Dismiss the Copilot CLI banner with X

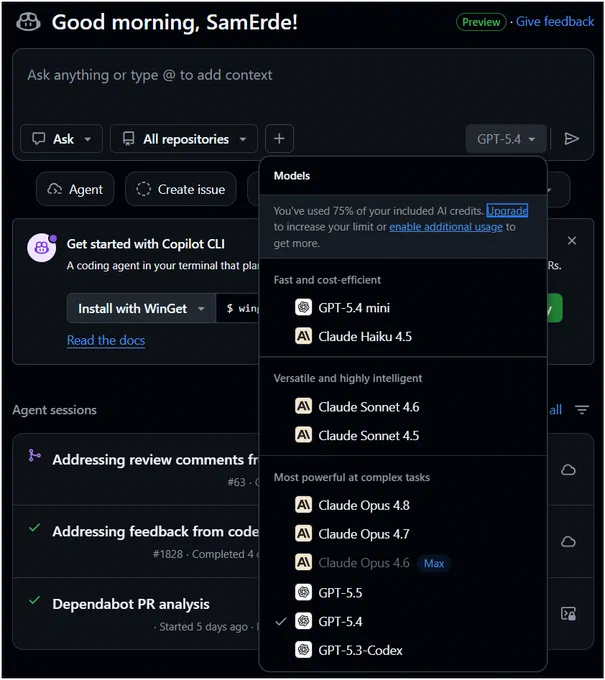pyautogui.click(x=572, y=241)
